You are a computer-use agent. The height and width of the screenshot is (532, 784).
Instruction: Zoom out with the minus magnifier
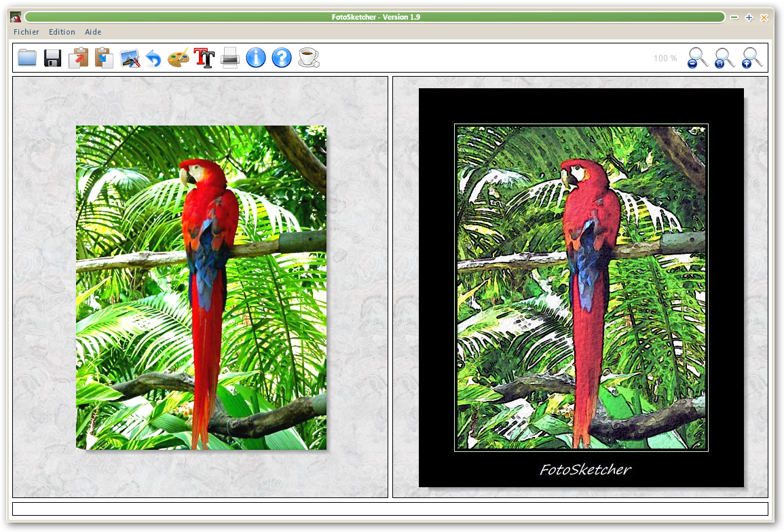697,58
